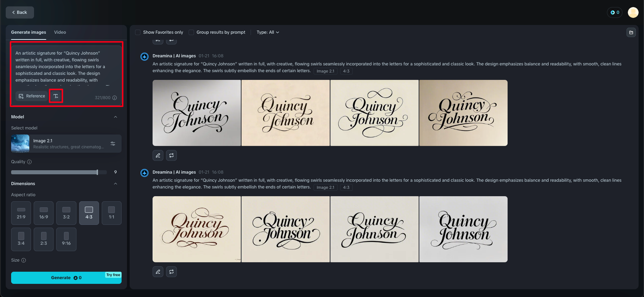
Task: Click the edit pencil icon under the upper result row
Action: click(x=158, y=155)
